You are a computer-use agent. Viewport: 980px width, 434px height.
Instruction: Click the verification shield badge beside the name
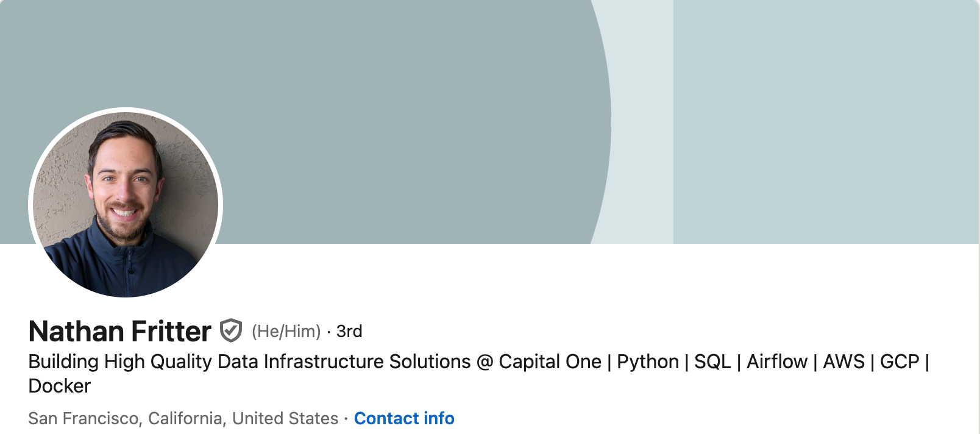[231, 330]
